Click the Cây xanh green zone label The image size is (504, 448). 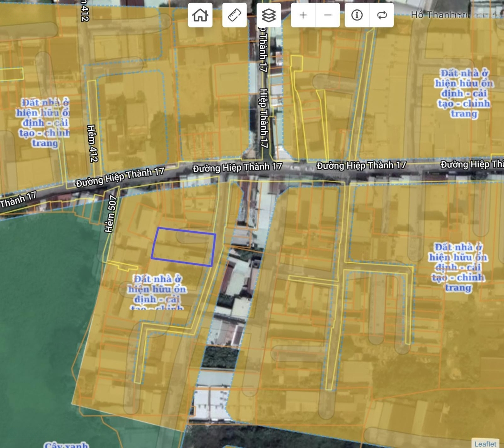tap(66, 444)
